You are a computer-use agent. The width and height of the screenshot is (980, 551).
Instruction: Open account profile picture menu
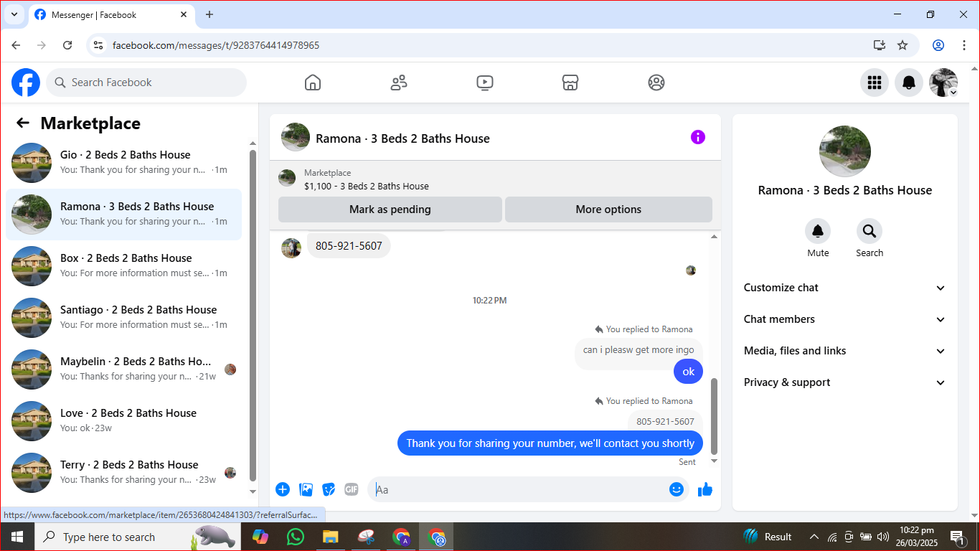coord(943,83)
